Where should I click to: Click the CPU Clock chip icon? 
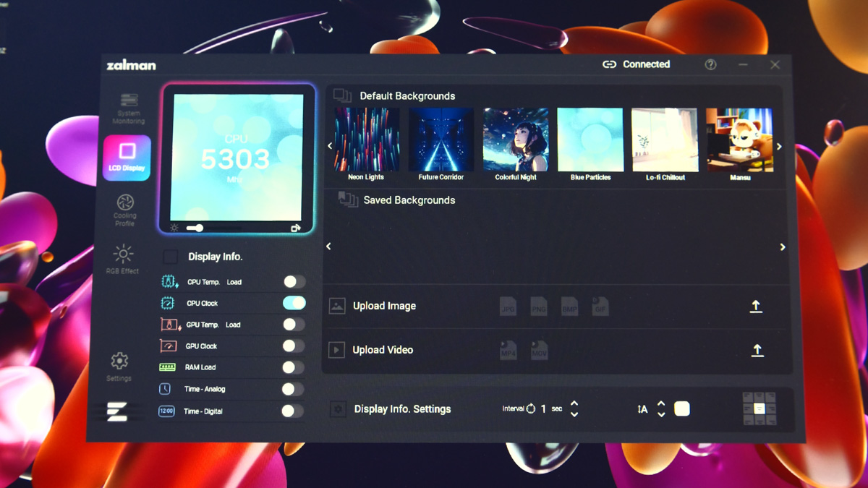[168, 303]
